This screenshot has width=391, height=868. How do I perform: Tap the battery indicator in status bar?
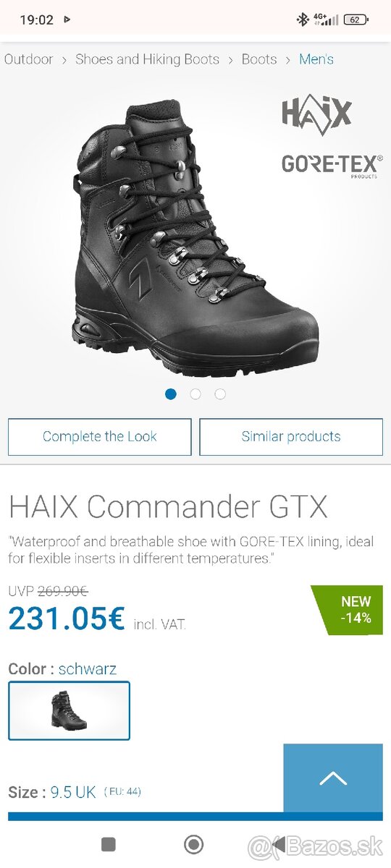pyautogui.click(x=356, y=20)
